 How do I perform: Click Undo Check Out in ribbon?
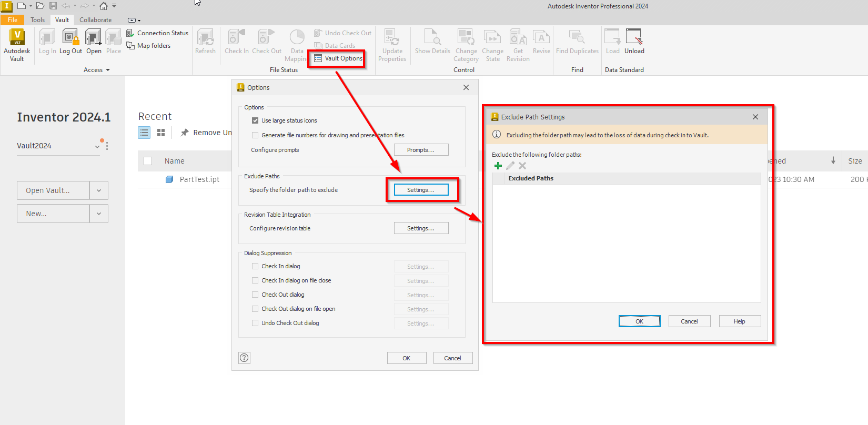tap(342, 33)
